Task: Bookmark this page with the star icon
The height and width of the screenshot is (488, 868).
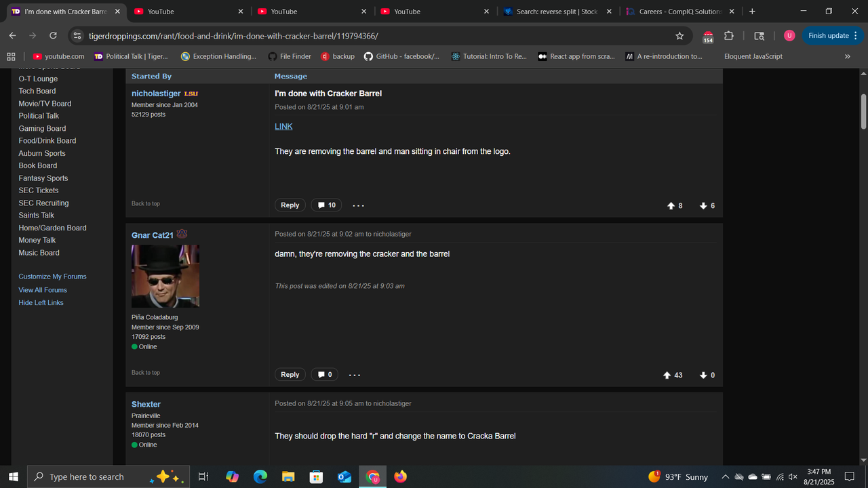Action: coord(679,36)
